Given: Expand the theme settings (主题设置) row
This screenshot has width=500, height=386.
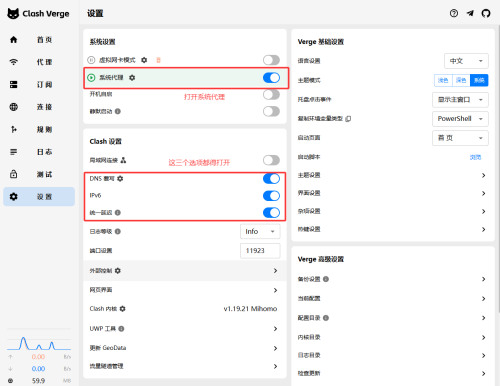Looking at the screenshot, I should coord(392,175).
